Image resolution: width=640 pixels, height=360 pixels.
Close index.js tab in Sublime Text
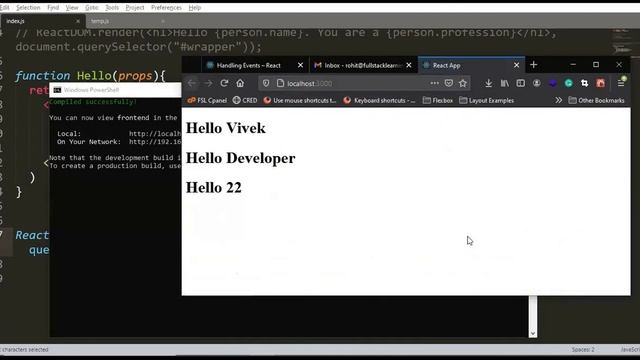(78, 21)
